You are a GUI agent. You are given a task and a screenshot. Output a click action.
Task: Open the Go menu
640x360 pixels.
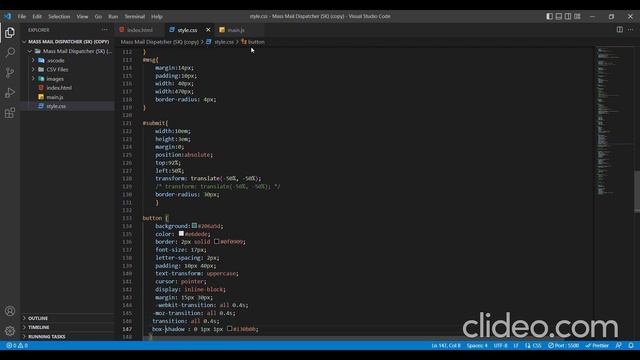(98, 16)
